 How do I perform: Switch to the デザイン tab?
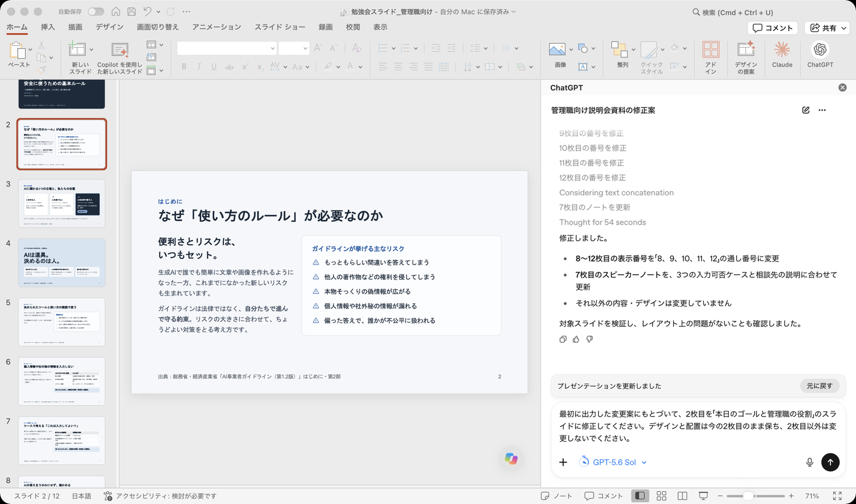(x=109, y=27)
